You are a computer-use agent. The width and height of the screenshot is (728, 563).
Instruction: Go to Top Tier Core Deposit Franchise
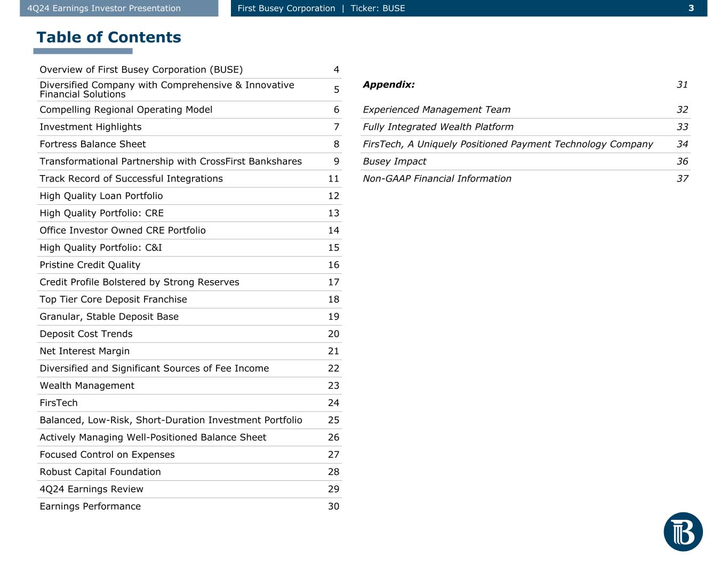pos(189,299)
